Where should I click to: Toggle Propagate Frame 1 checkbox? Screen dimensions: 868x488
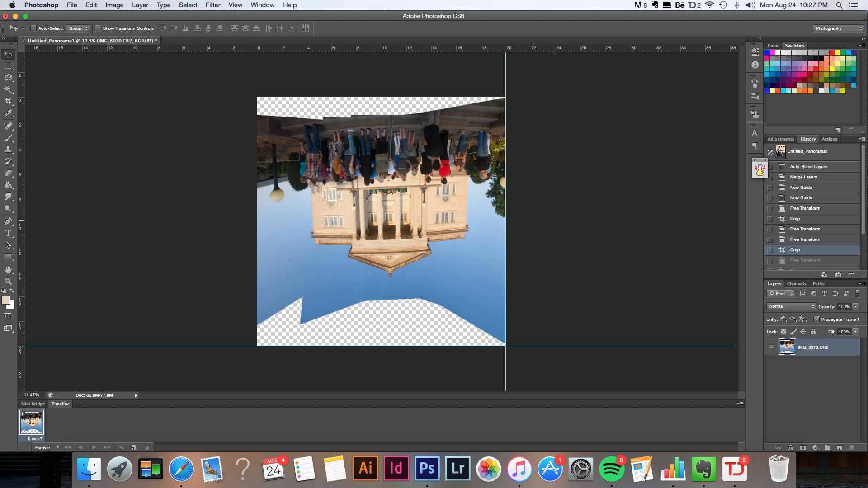816,319
